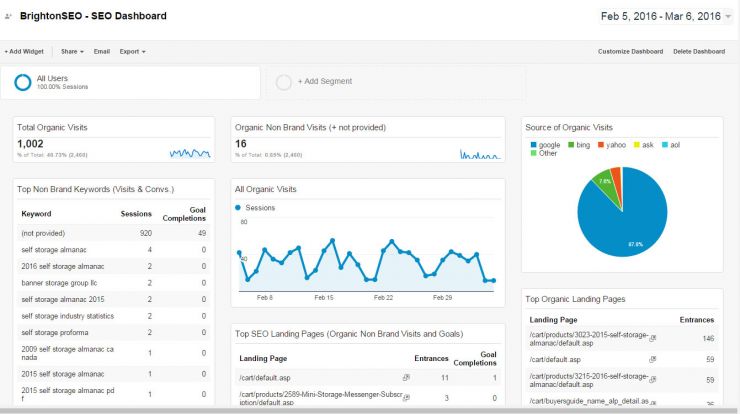Click the bing legend color swatch
740x414 pixels.
(x=571, y=145)
